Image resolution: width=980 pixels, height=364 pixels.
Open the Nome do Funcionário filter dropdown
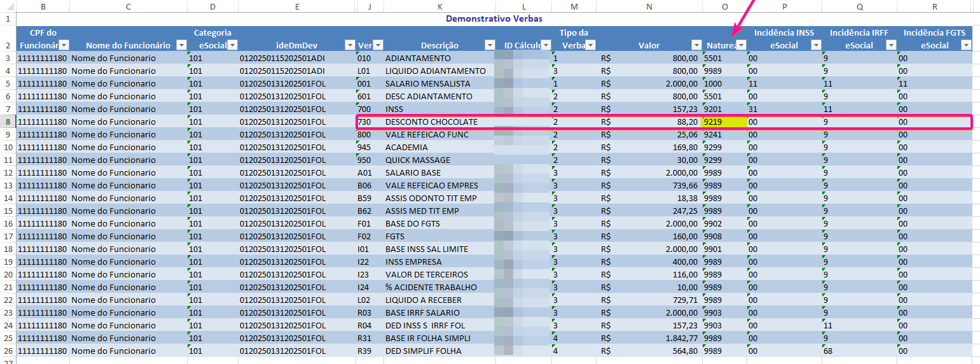(181, 45)
